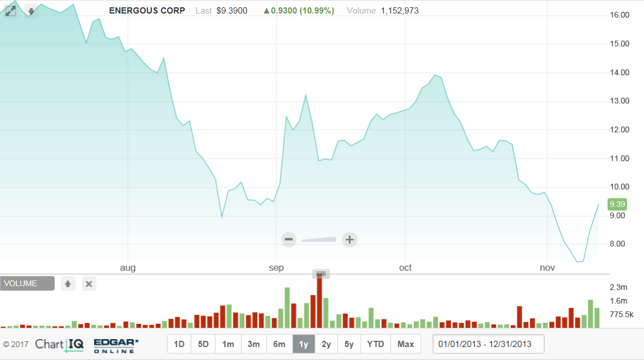
Task: Show the 2y range
Action: [x=326, y=344]
